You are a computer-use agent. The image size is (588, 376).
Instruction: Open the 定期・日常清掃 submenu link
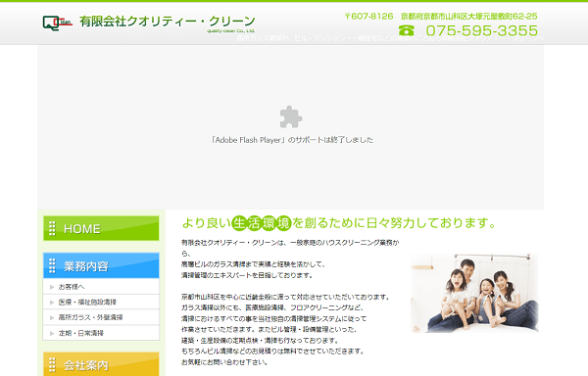(101, 333)
